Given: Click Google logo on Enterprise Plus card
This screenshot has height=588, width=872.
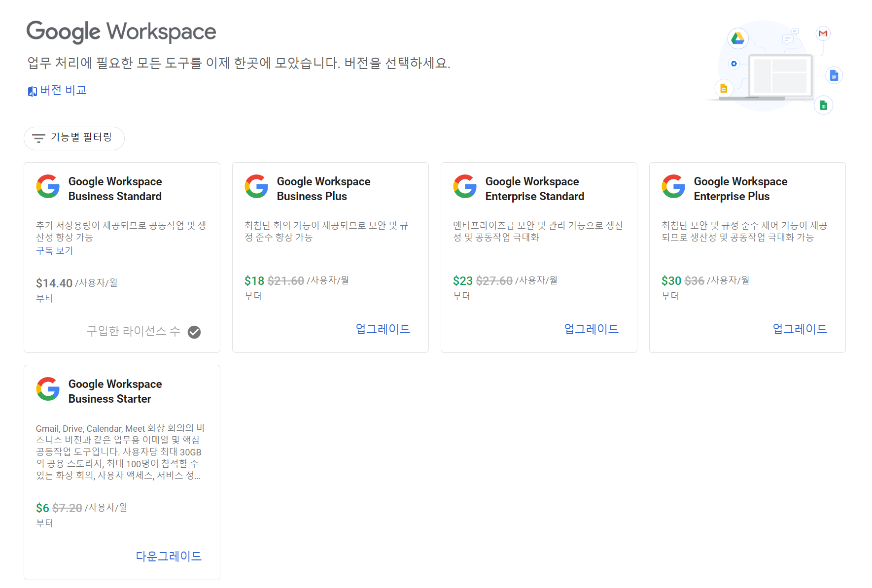Looking at the screenshot, I should (674, 186).
